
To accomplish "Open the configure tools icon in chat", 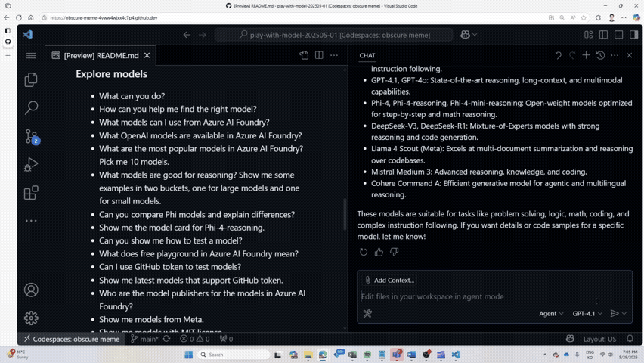I will click(367, 314).
